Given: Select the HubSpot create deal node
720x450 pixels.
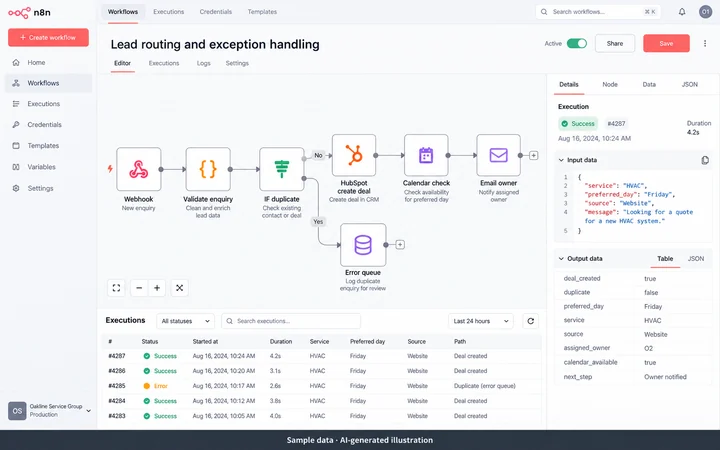Looking at the screenshot, I should [x=354, y=155].
